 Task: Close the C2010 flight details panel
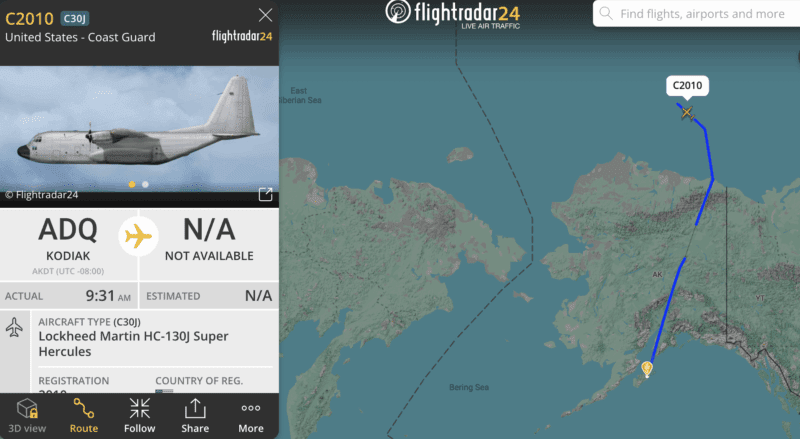tap(265, 15)
